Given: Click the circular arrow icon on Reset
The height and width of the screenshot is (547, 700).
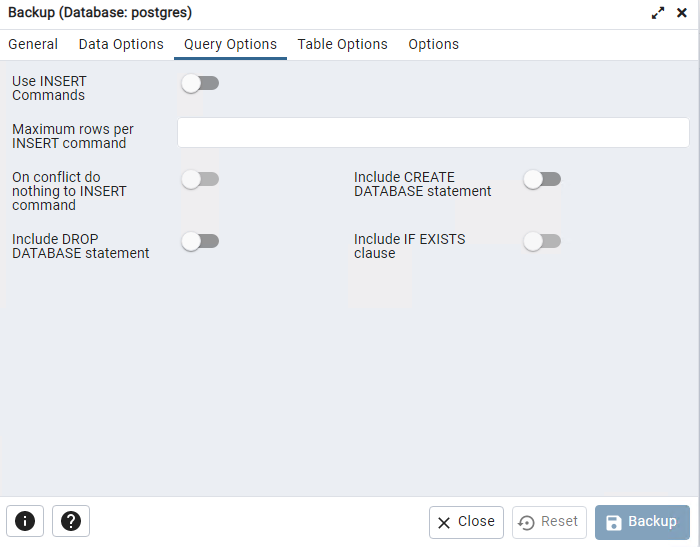Looking at the screenshot, I should pos(527,522).
